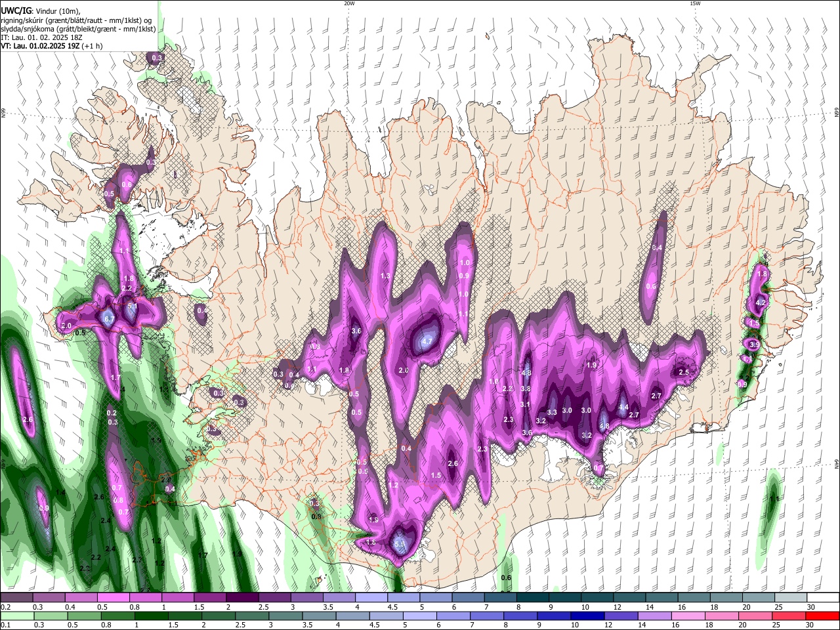The image size is (840, 630).
Task: Click the 4.4 precipitation value label
Action: coord(623,408)
